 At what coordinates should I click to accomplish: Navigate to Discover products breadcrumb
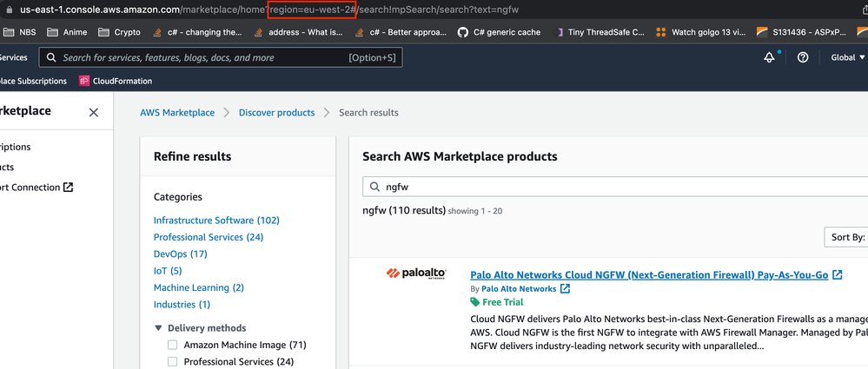[276, 113]
